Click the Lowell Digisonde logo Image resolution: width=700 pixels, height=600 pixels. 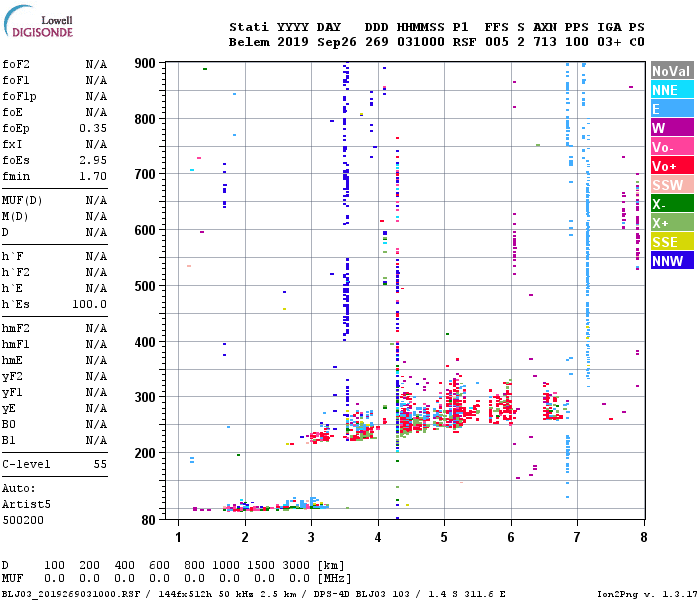click(x=38, y=22)
